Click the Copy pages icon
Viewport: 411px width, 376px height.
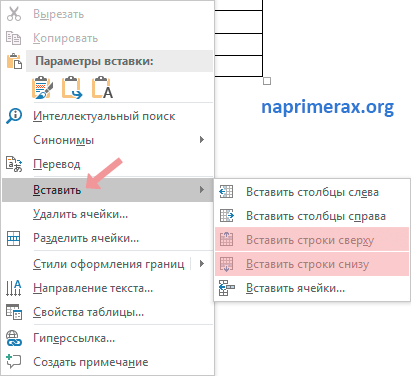tap(14, 38)
